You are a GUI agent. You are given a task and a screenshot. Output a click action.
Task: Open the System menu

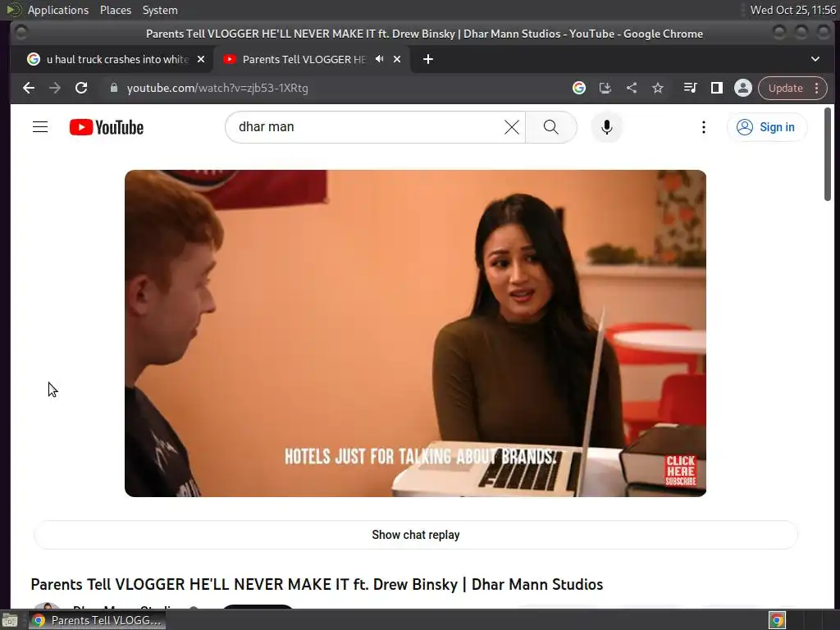(160, 10)
